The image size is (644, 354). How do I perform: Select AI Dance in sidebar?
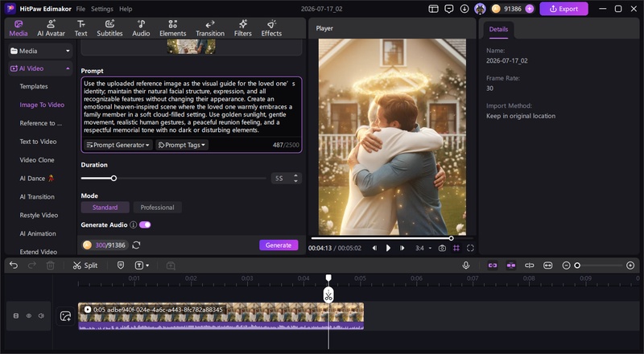(36, 179)
